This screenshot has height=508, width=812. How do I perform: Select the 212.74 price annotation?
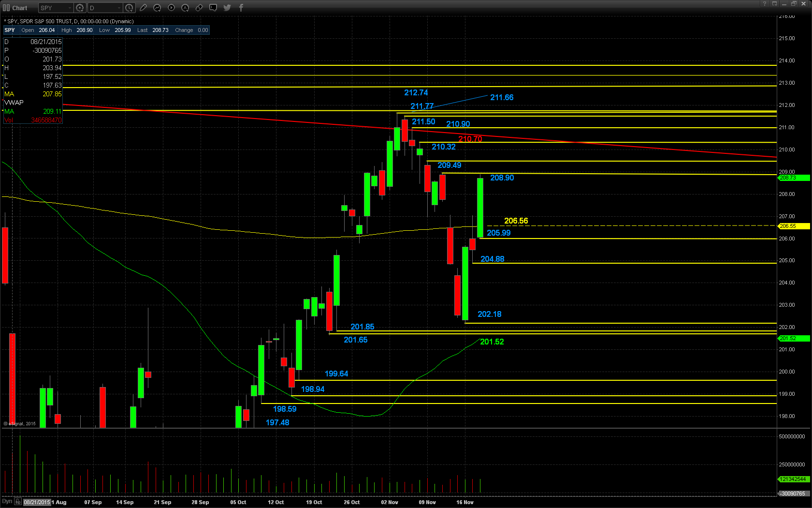click(416, 92)
